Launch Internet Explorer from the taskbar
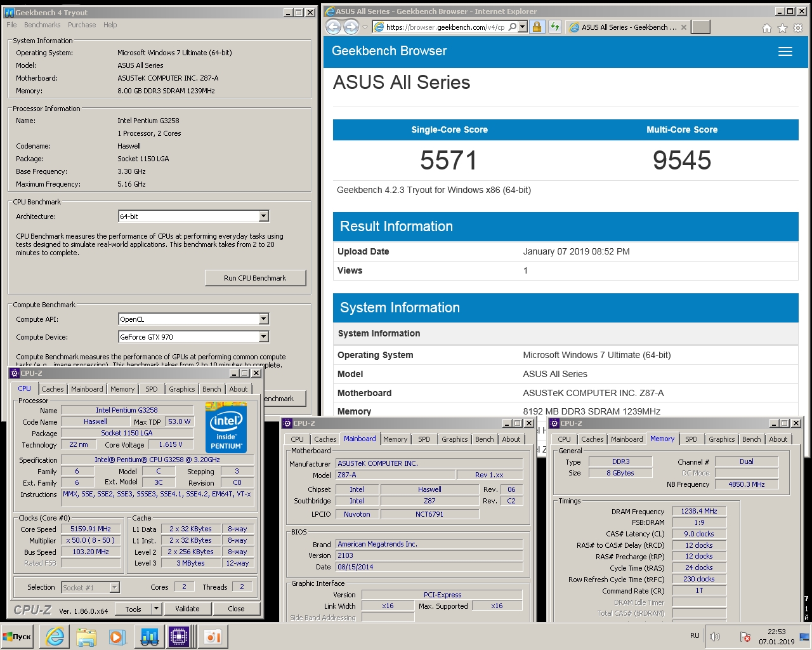The height and width of the screenshot is (650, 812). click(x=55, y=637)
